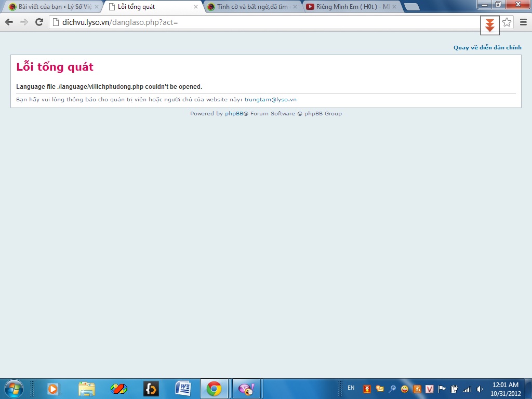This screenshot has width=532, height=399.
Task: Bookmark this page with the star icon
Action: click(x=507, y=22)
